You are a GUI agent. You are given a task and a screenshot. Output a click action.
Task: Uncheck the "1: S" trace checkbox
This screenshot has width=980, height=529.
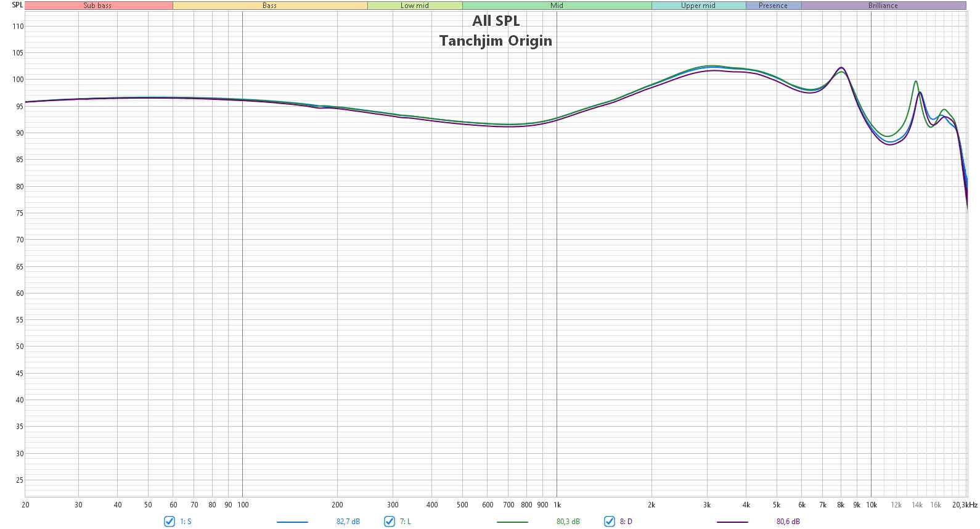pyautogui.click(x=169, y=522)
